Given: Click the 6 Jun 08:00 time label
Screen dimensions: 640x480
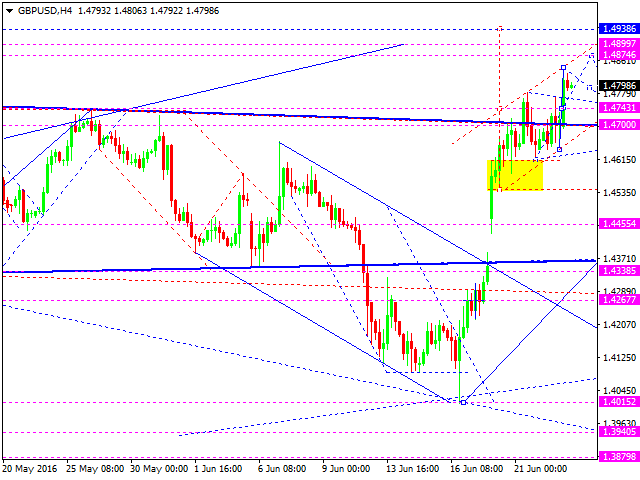Looking at the screenshot, I should coord(282,469).
